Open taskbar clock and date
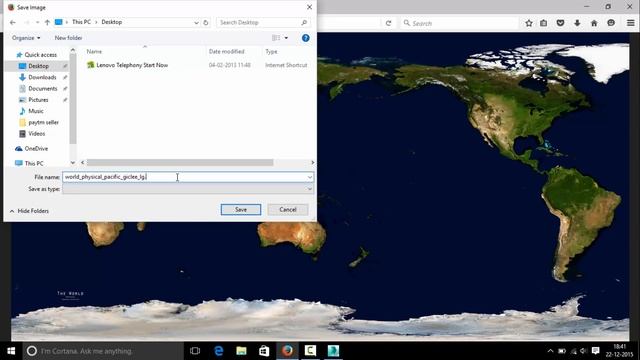Image resolution: width=640 pixels, height=360 pixels. click(620, 351)
